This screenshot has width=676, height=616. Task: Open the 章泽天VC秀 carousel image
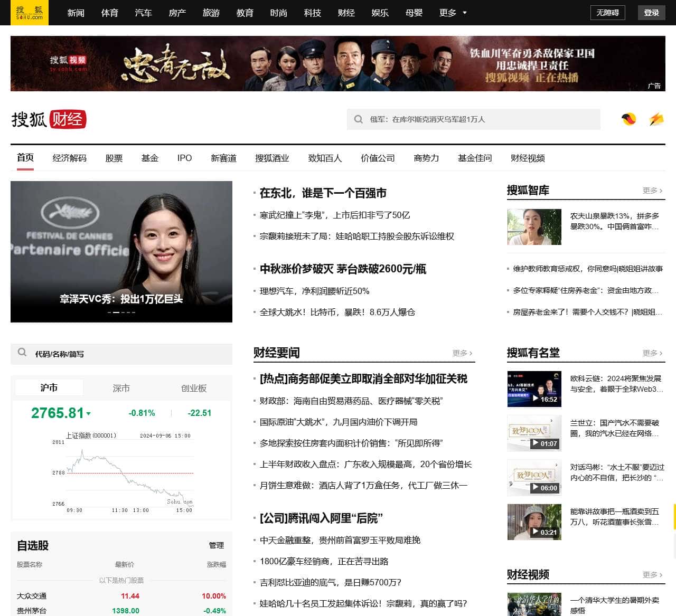(x=121, y=252)
